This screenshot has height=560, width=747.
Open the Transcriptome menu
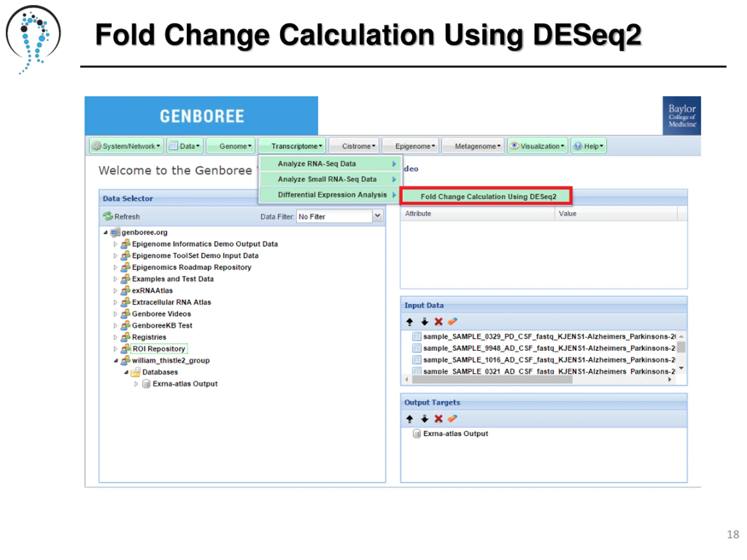pos(292,146)
